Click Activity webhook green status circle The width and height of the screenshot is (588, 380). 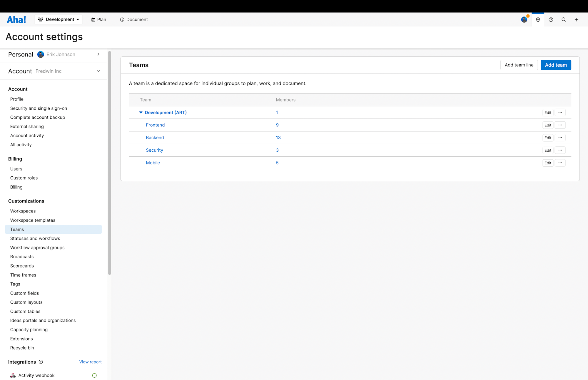coord(94,375)
